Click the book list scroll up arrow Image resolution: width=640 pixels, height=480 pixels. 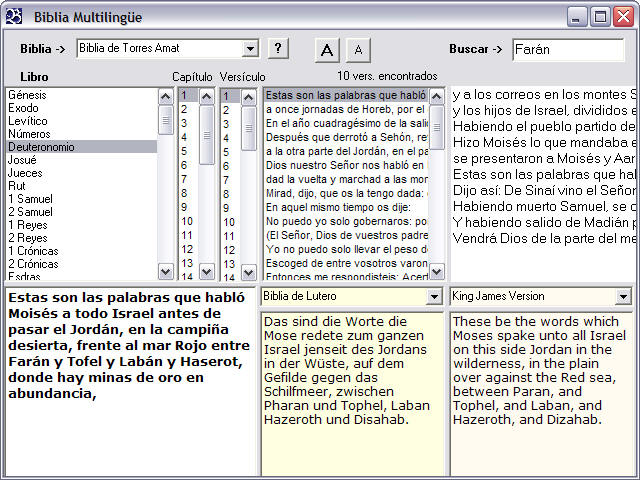click(166, 97)
